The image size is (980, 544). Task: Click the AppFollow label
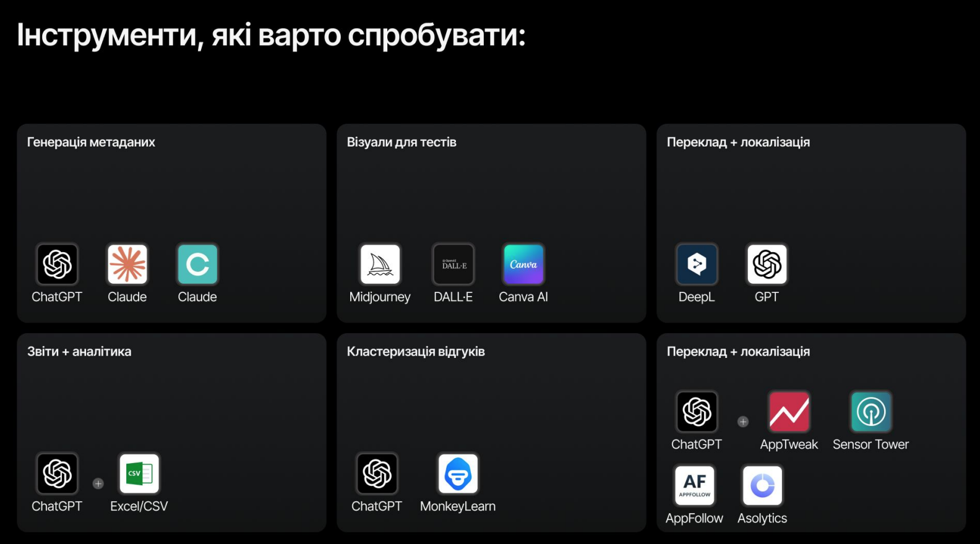click(x=695, y=519)
